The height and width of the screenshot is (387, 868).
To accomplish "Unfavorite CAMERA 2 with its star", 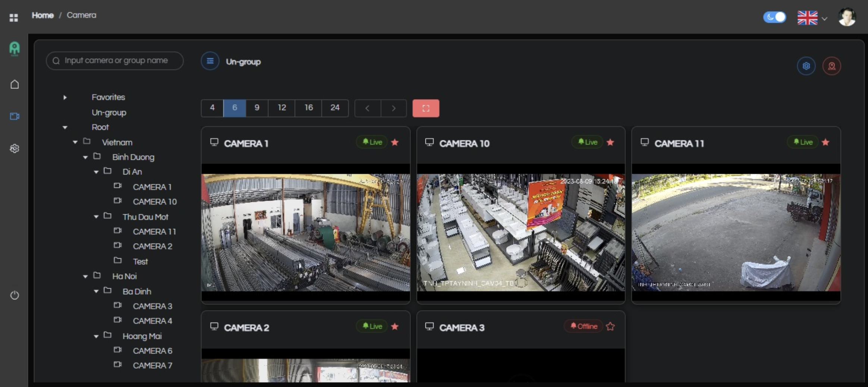I will coord(395,327).
